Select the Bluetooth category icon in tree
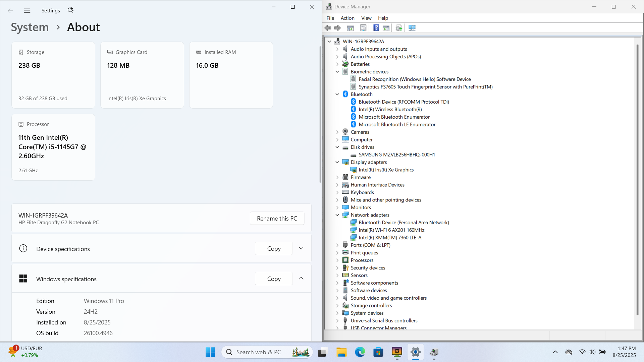This screenshot has height=362, width=644. click(x=345, y=94)
